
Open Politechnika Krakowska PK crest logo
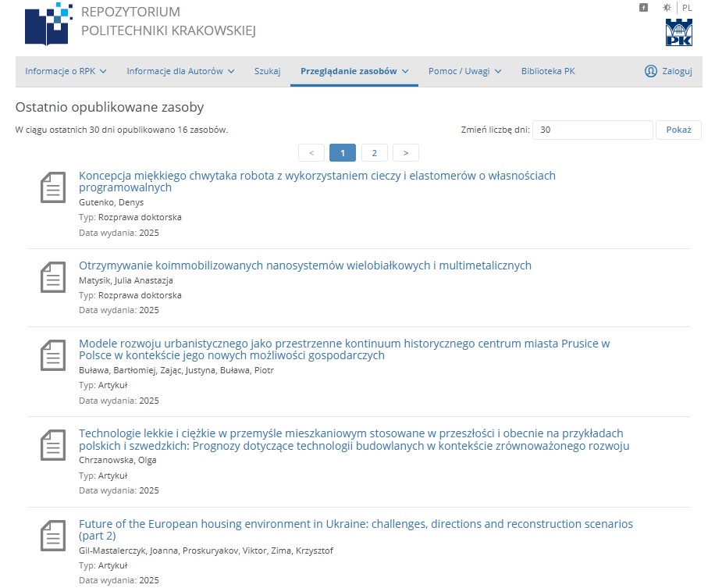coord(679,32)
